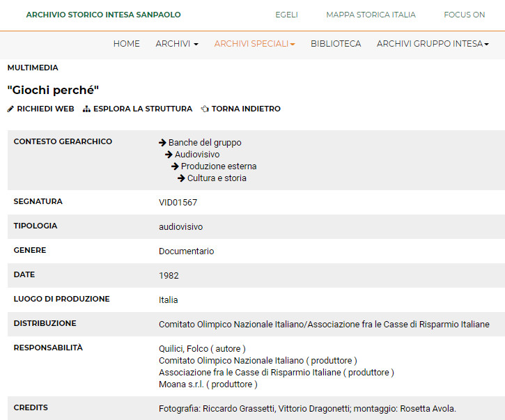Image resolution: width=505 pixels, height=420 pixels.
Task: Open the Produzione esterna hierarchy link
Action: (219, 166)
